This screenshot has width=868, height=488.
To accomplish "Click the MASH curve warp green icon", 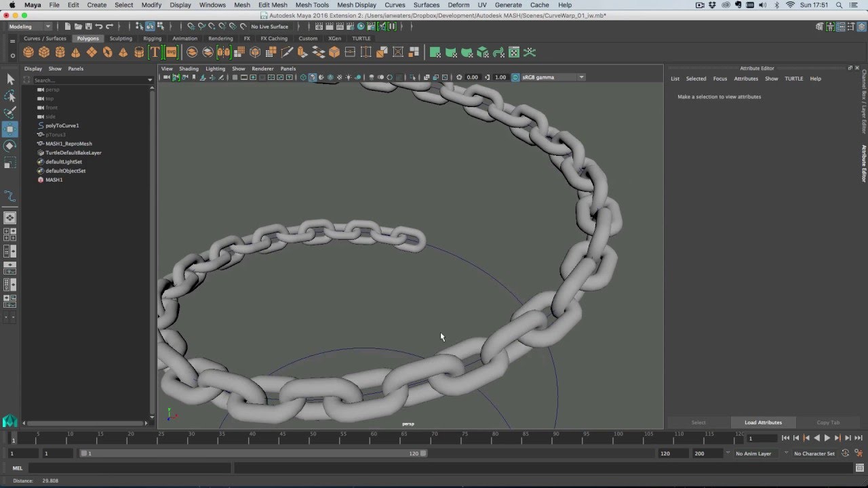I will 498,52.
